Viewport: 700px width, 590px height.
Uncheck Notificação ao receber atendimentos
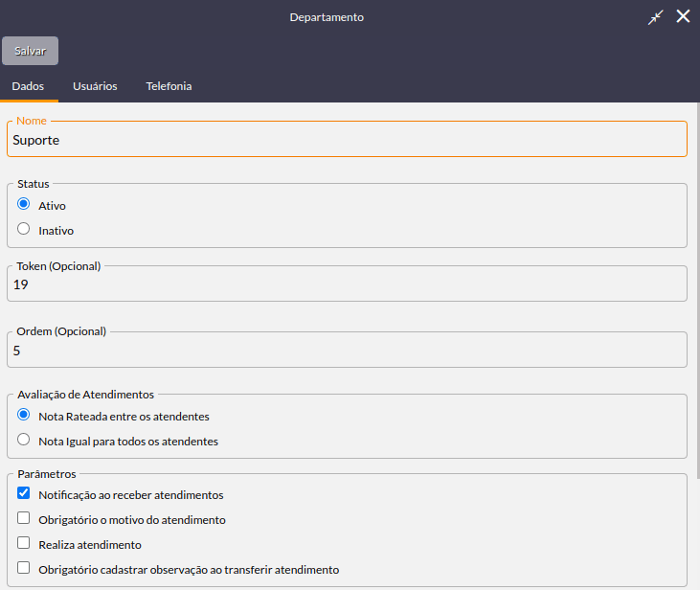[24, 493]
